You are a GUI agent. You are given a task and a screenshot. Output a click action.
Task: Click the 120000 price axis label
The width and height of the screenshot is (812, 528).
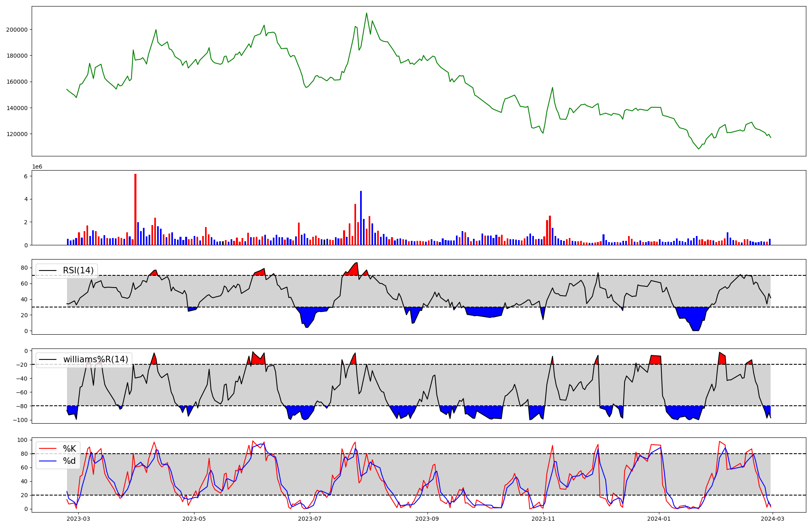click(x=17, y=134)
